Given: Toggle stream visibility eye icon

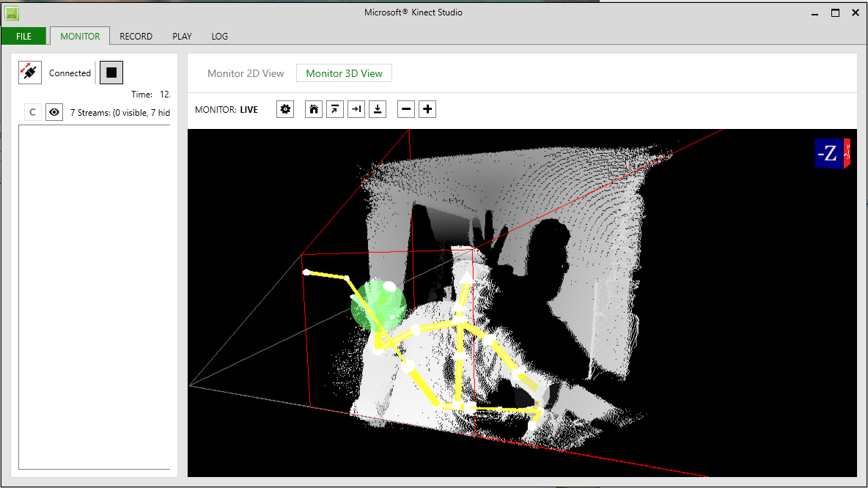Looking at the screenshot, I should [x=54, y=112].
